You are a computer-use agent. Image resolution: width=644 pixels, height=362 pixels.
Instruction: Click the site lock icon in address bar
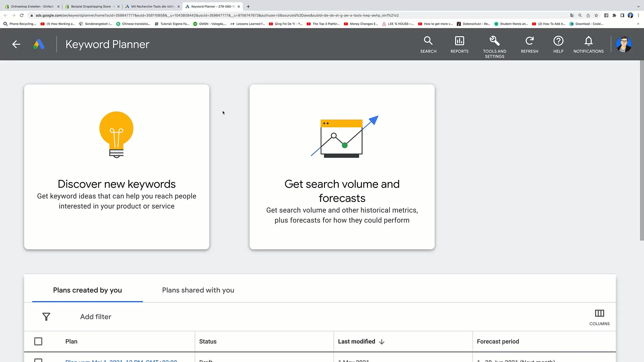click(32, 15)
